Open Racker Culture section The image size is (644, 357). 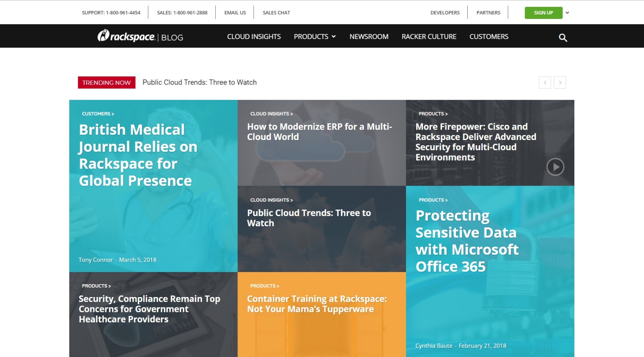tap(429, 37)
